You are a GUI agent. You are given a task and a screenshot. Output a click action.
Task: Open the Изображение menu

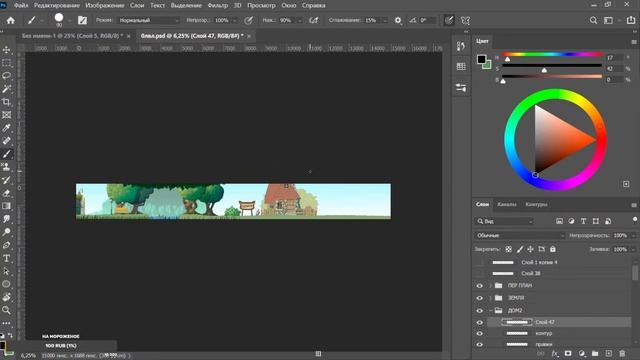point(104,5)
